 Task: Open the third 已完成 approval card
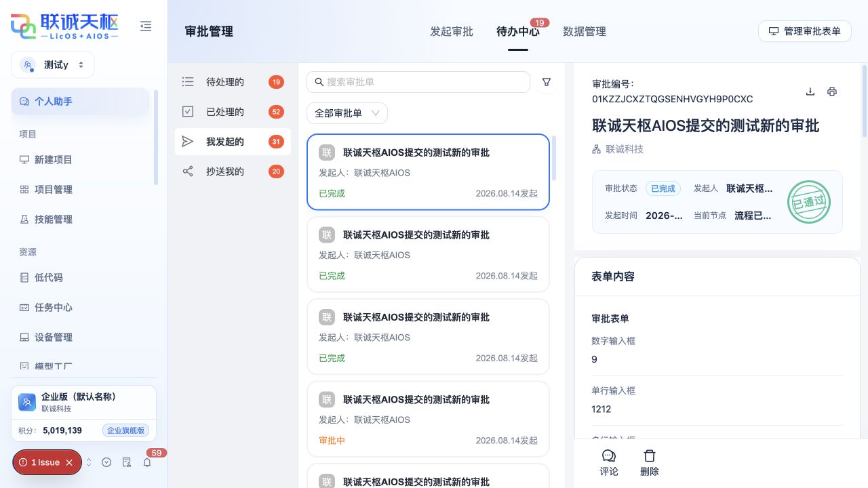tap(428, 337)
